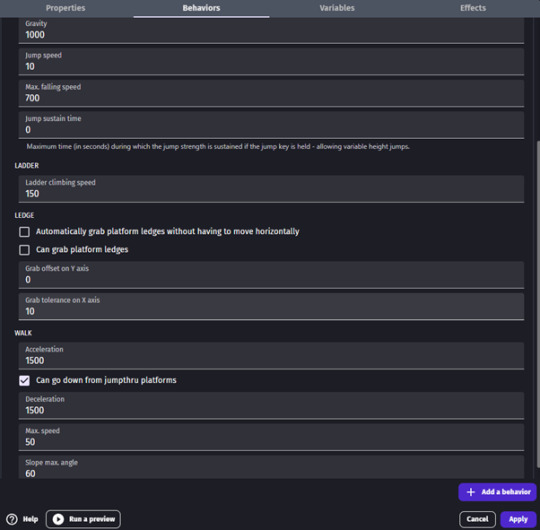This screenshot has width=540, height=530.
Task: Click the plus icon on Add a behavior
Action: [x=471, y=492]
